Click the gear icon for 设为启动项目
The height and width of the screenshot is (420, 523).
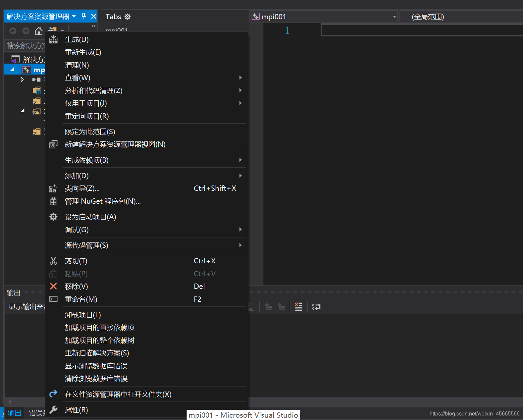53,217
